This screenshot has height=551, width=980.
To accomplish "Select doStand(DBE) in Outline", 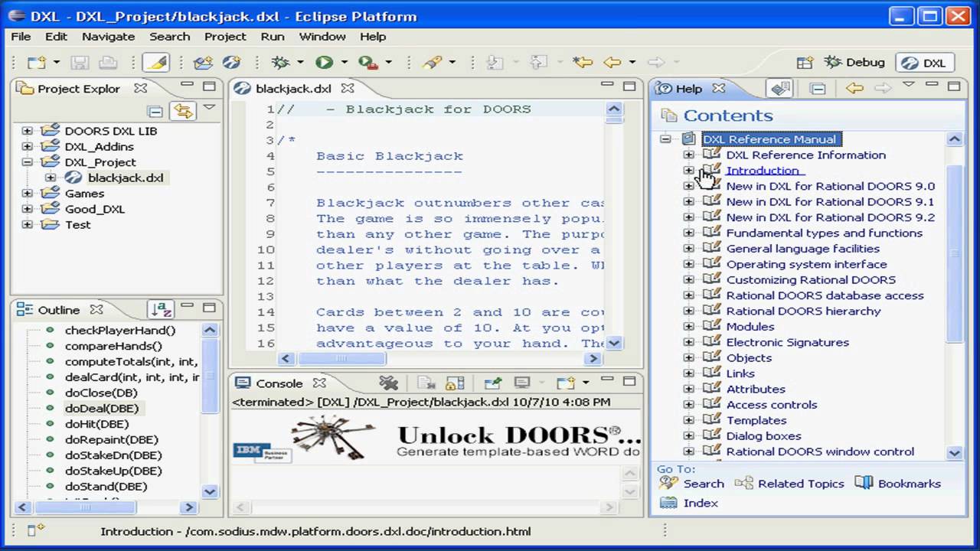I will [106, 487].
